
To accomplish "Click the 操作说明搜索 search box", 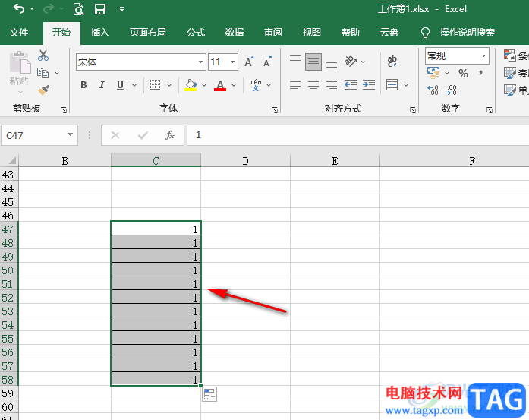I will 468,33.
